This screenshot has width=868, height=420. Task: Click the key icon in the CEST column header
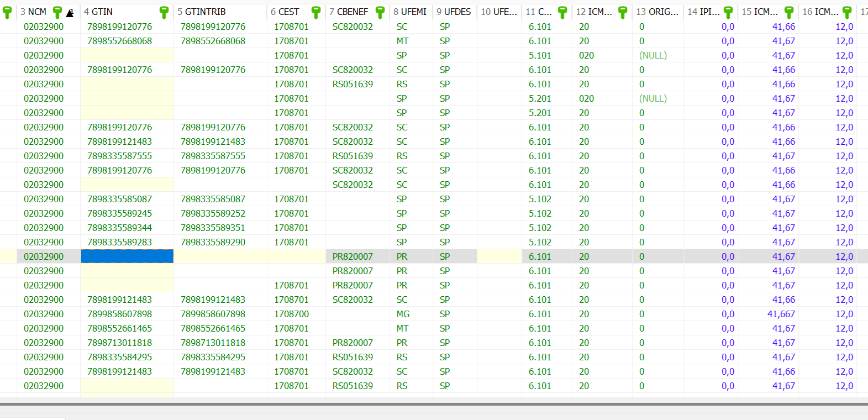point(316,12)
